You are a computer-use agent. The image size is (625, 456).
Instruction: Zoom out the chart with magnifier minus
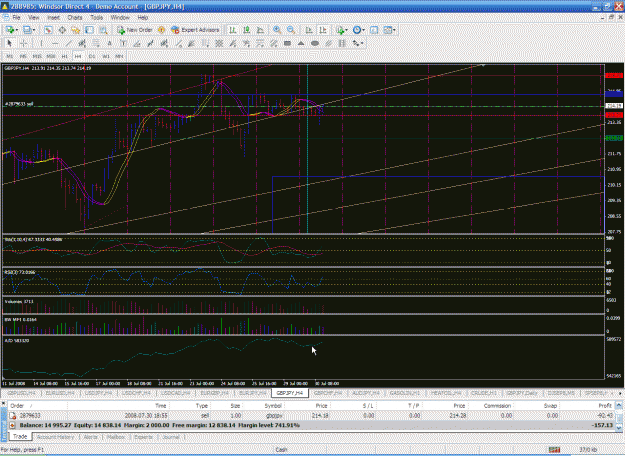291,30
